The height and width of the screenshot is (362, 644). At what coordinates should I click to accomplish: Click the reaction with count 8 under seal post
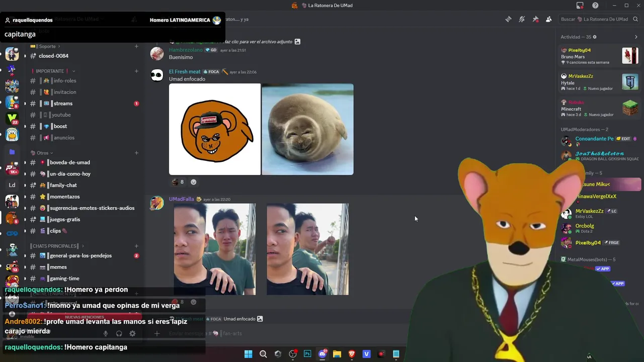178,182
